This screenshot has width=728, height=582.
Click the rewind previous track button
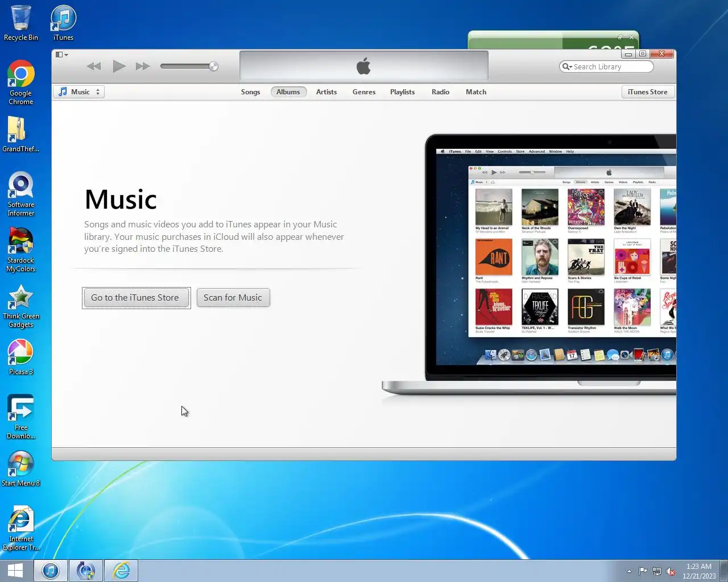[94, 66]
